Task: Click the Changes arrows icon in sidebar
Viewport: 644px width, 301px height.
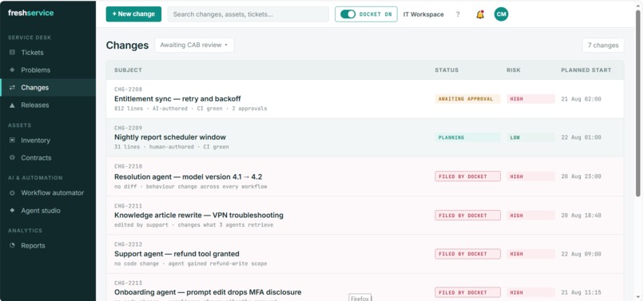Action: [x=12, y=88]
